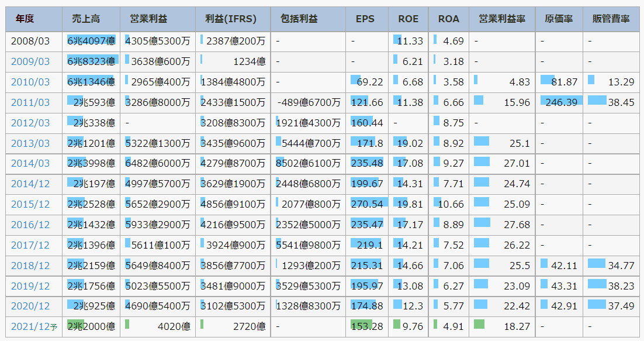Select cost ratio 246.39
The height and width of the screenshot is (341, 644).
coord(562,103)
